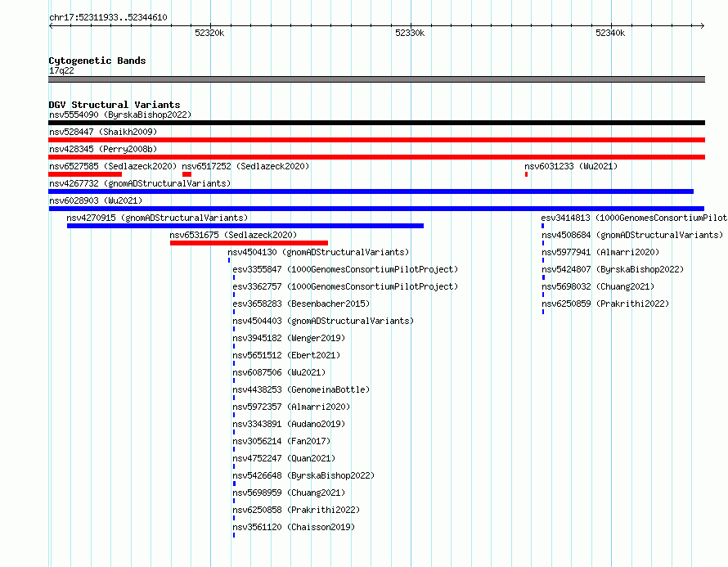Click the red nsv528447 variant bar
The width and height of the screenshot is (728, 567).
(376, 140)
